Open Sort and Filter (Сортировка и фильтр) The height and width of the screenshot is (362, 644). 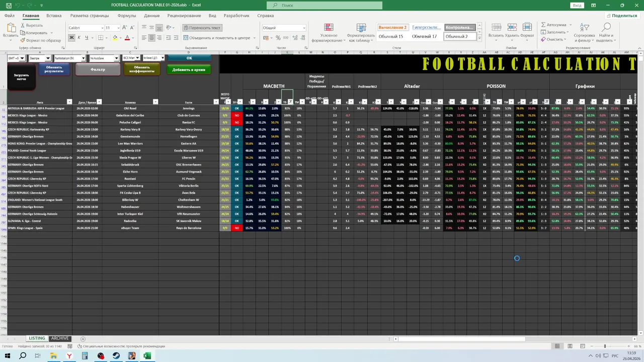coord(584,33)
